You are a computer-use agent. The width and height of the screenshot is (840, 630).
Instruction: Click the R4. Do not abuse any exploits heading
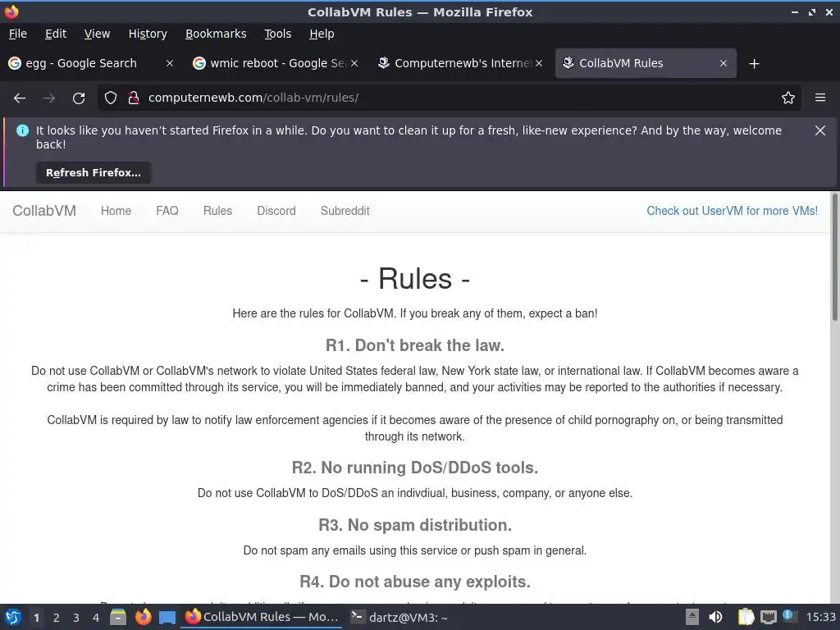(415, 582)
